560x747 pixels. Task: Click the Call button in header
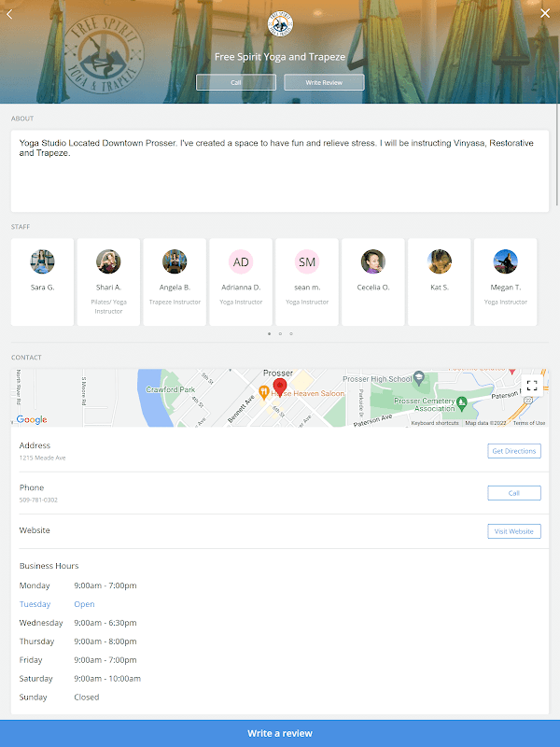pos(236,82)
